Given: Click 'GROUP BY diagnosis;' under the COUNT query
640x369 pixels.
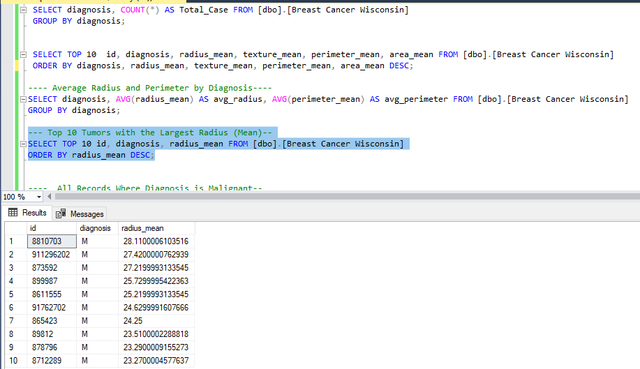Looking at the screenshot, I should pyautogui.click(x=79, y=21).
